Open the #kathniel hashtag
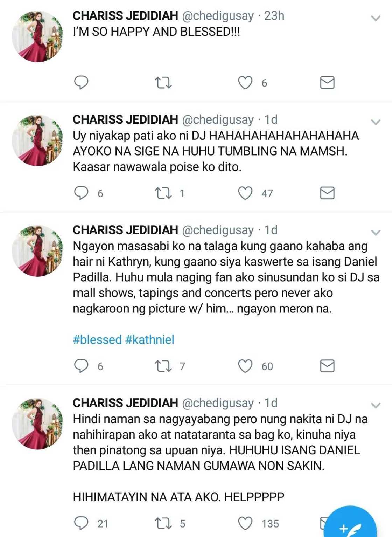 [x=149, y=340]
